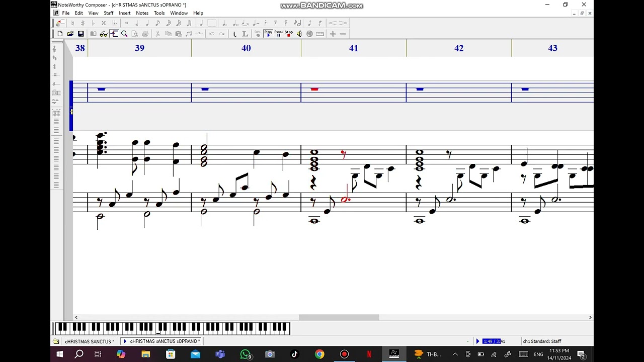Play the score
This screenshot has height=362, width=644.
(268, 34)
